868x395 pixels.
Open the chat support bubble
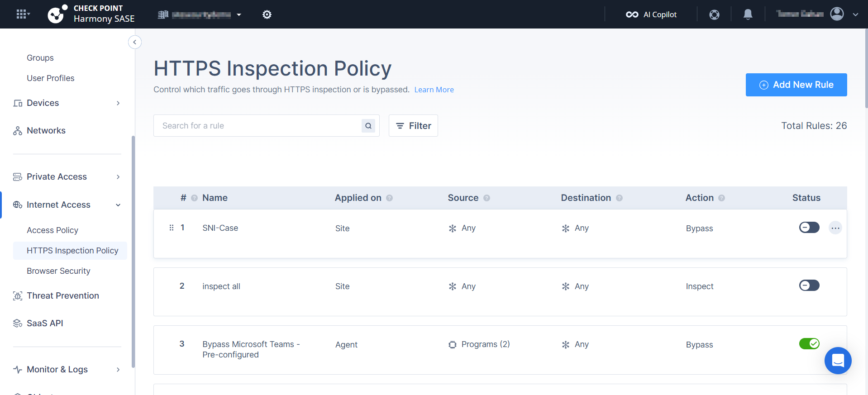click(838, 361)
